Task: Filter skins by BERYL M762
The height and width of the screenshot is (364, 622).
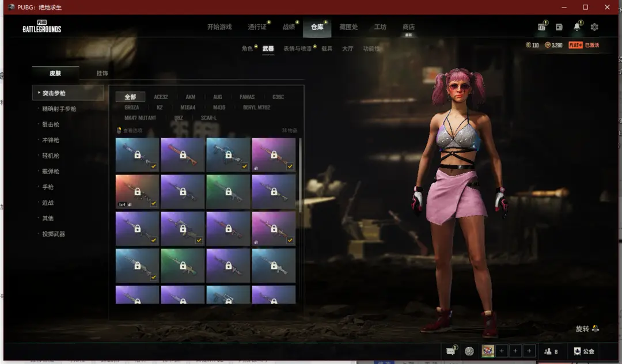Action: coord(257,108)
